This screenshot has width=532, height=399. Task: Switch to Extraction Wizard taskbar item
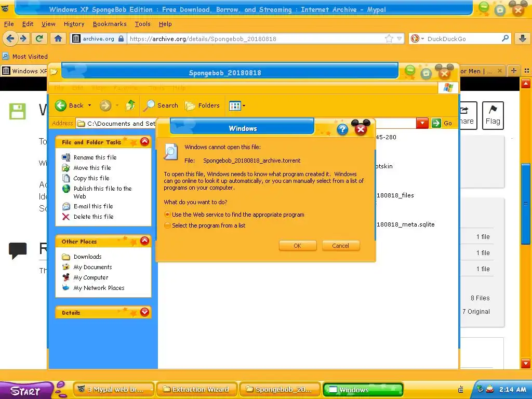[x=197, y=389]
